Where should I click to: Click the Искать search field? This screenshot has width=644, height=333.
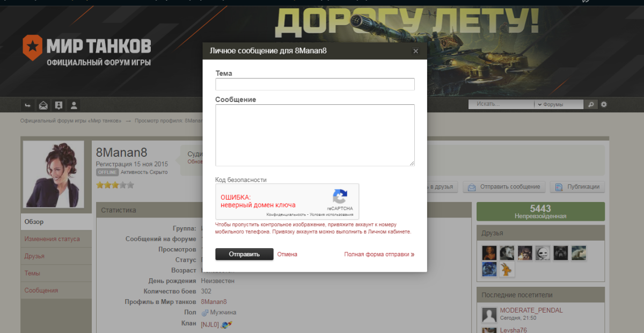(x=501, y=104)
